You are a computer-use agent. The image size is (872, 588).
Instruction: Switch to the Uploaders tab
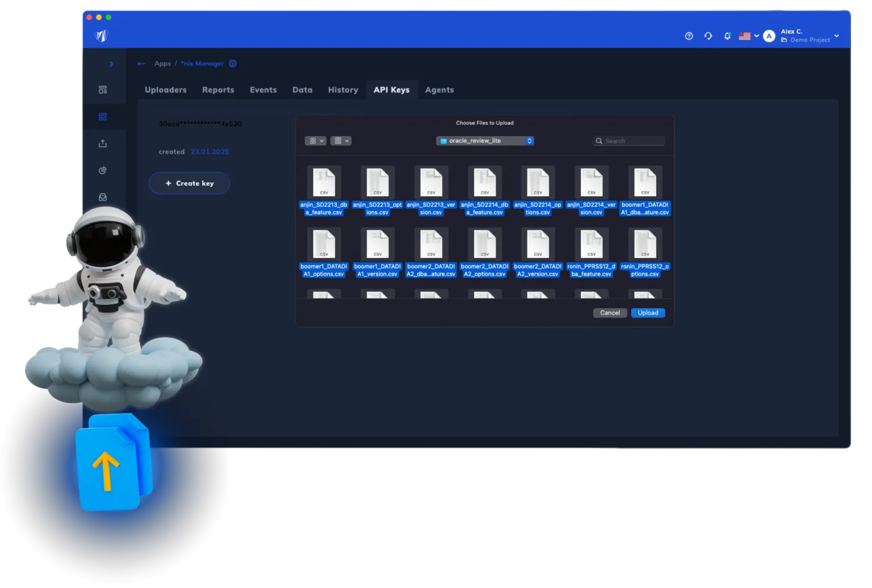tap(166, 90)
